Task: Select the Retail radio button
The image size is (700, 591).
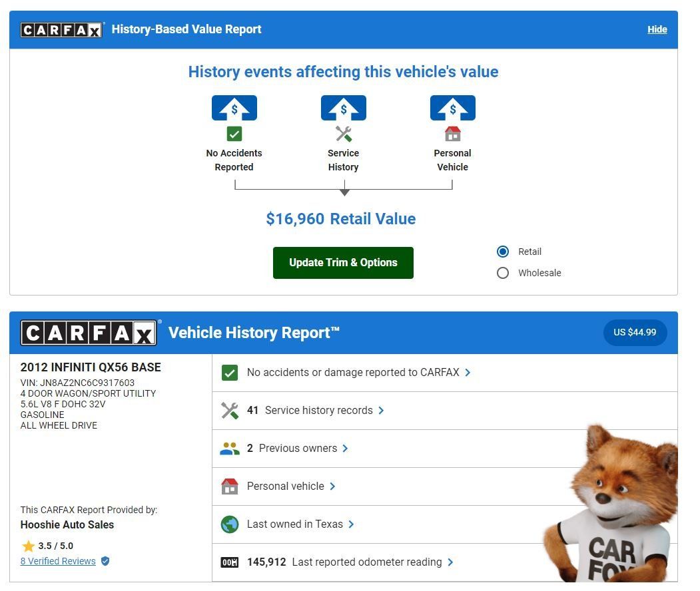Action: coord(502,252)
